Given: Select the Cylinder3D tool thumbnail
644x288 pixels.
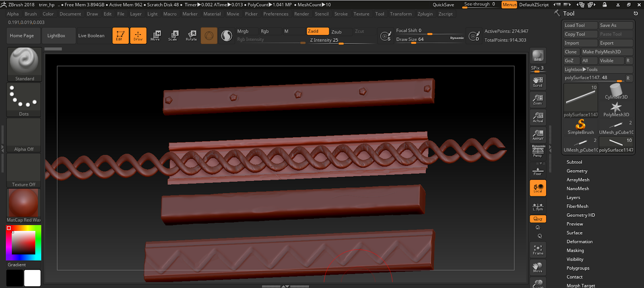Looking at the screenshot, I should pos(616,92).
